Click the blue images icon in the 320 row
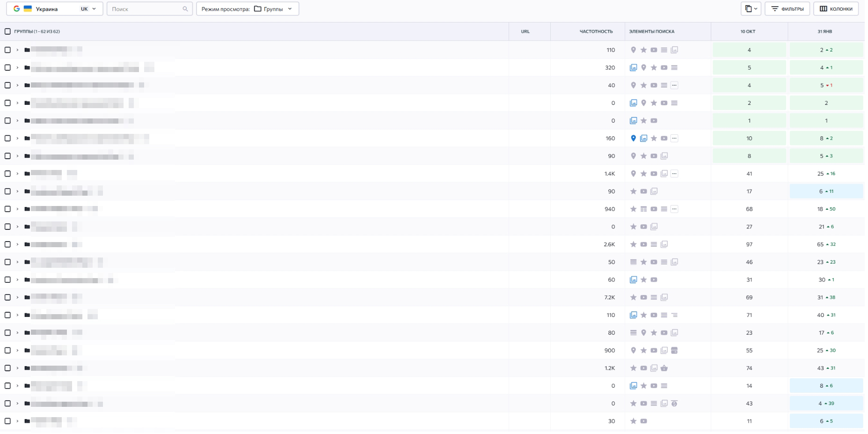The width and height of the screenshot is (868, 434). (x=634, y=67)
